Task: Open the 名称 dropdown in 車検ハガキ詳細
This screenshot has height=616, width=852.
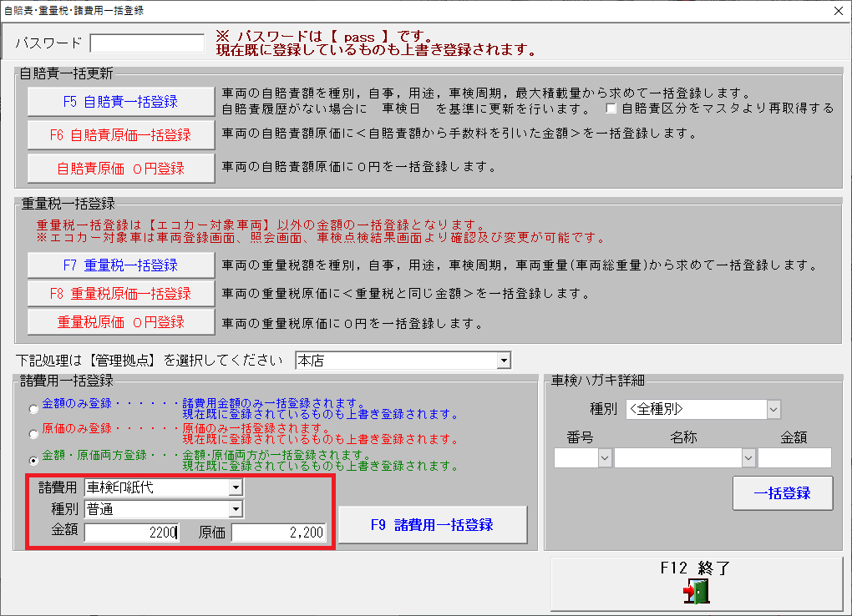Action: [748, 458]
